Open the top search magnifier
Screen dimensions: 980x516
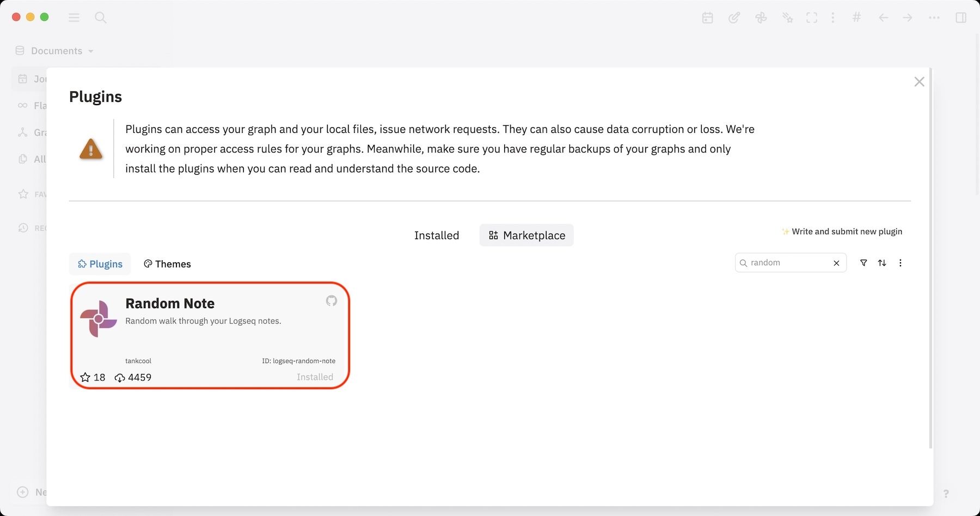pyautogui.click(x=101, y=17)
